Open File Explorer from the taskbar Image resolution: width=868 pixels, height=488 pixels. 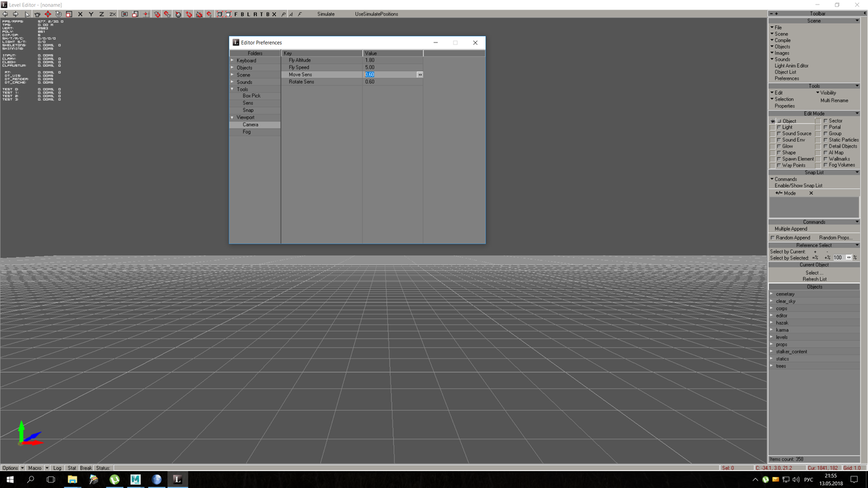coord(73,479)
